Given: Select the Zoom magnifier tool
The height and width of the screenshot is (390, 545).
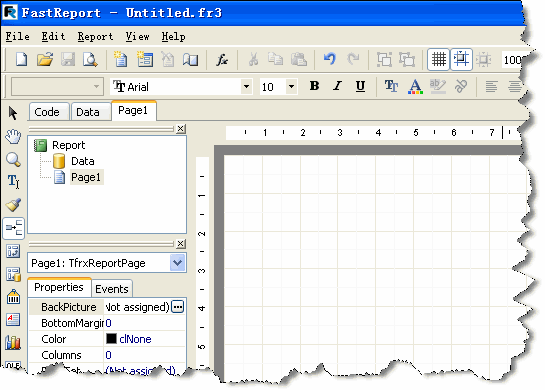Looking at the screenshot, I should tap(13, 160).
